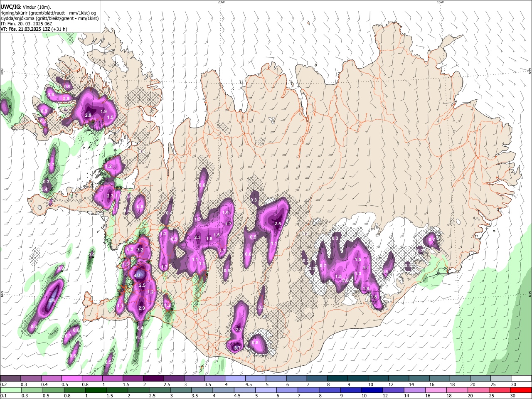Click the snow scale swatch between 0.3 and 0.4
This screenshot has height=399, width=532.
tap(31, 378)
